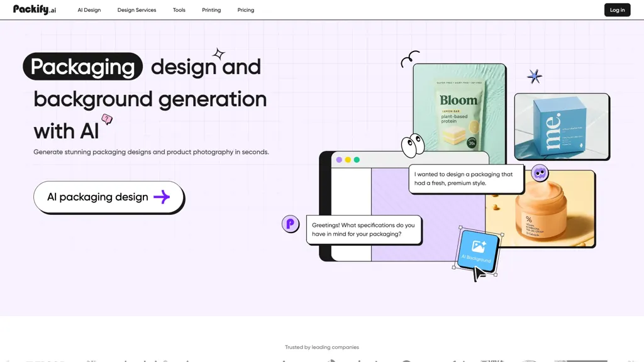Select the blue me. box image
644x362 pixels.
pos(562,126)
